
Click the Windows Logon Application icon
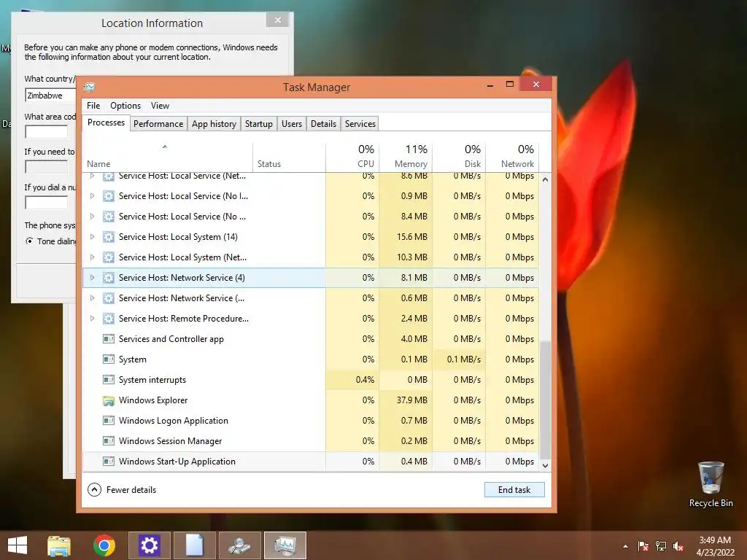pos(109,421)
